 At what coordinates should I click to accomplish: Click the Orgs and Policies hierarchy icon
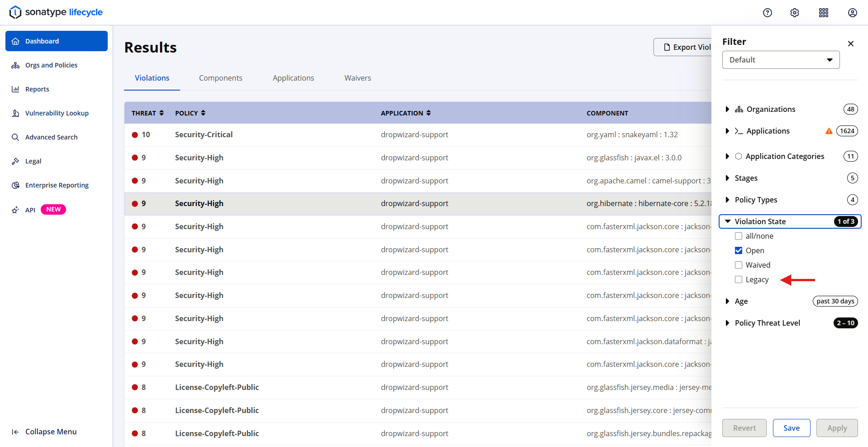[x=15, y=65]
